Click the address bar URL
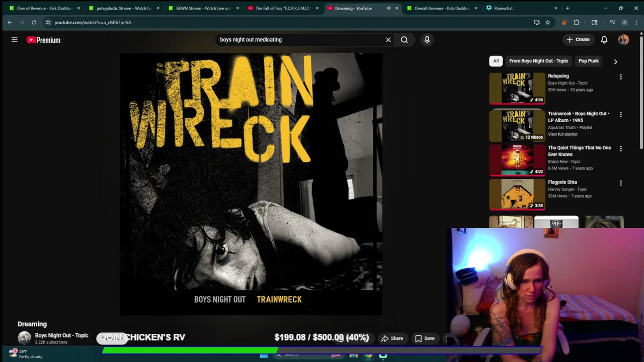The image size is (644, 362). click(93, 22)
